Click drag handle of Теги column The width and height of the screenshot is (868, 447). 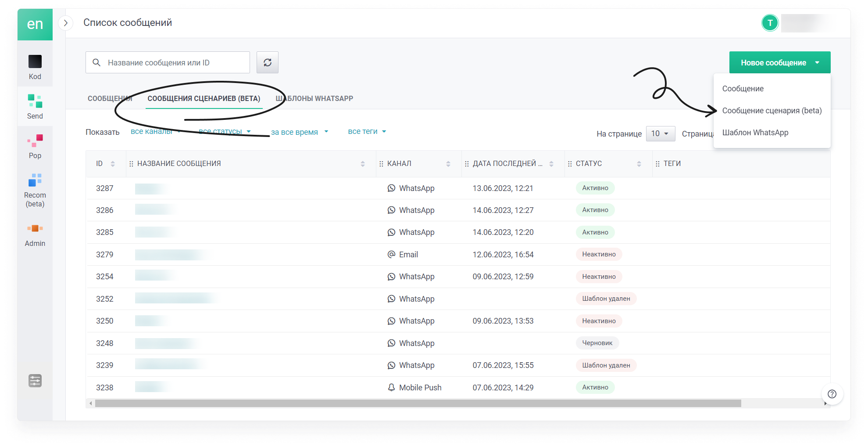click(657, 164)
